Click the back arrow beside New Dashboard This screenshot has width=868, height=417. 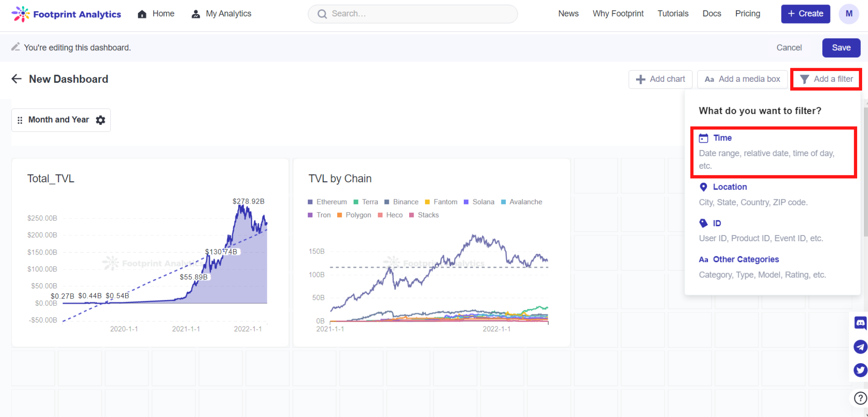click(x=17, y=79)
